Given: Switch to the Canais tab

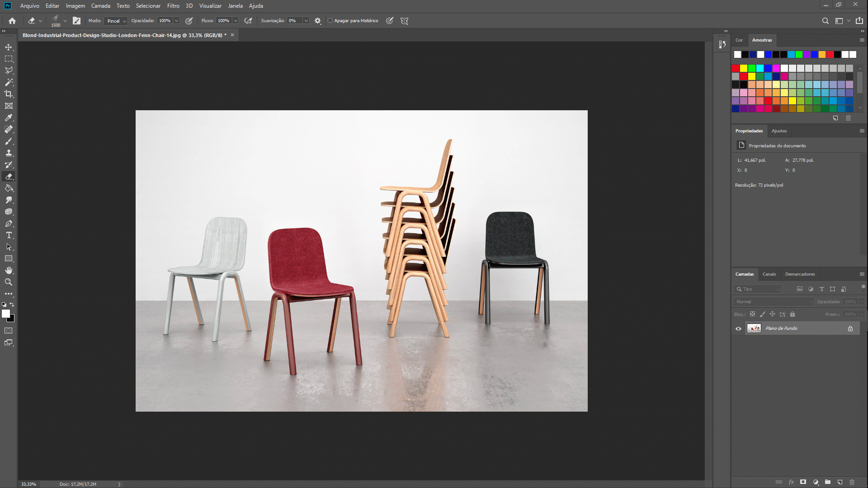Looking at the screenshot, I should pyautogui.click(x=769, y=274).
